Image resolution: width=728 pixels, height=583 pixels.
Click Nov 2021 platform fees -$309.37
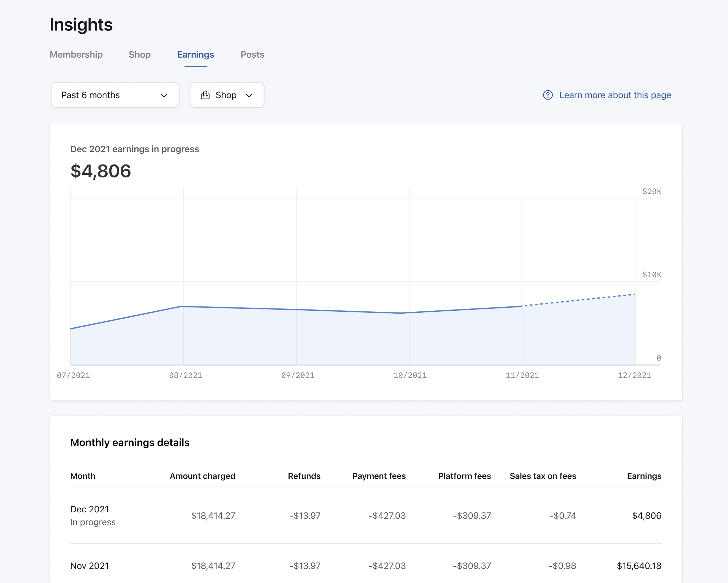click(x=472, y=566)
